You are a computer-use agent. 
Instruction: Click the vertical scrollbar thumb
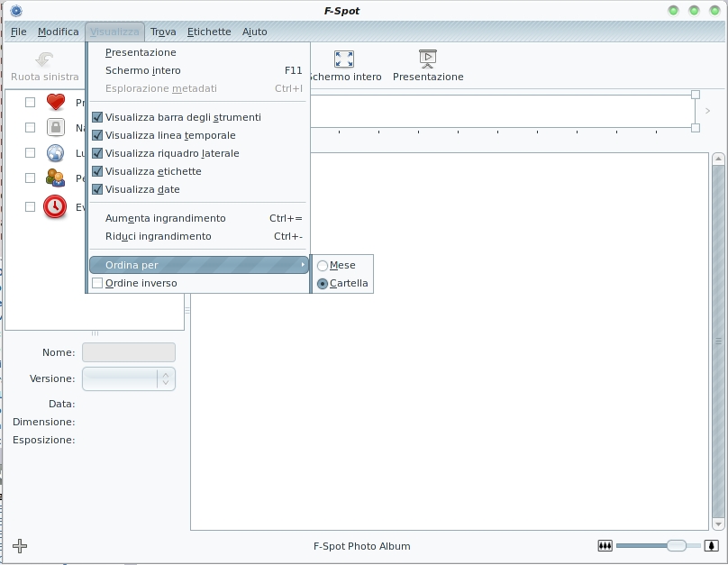point(718,342)
